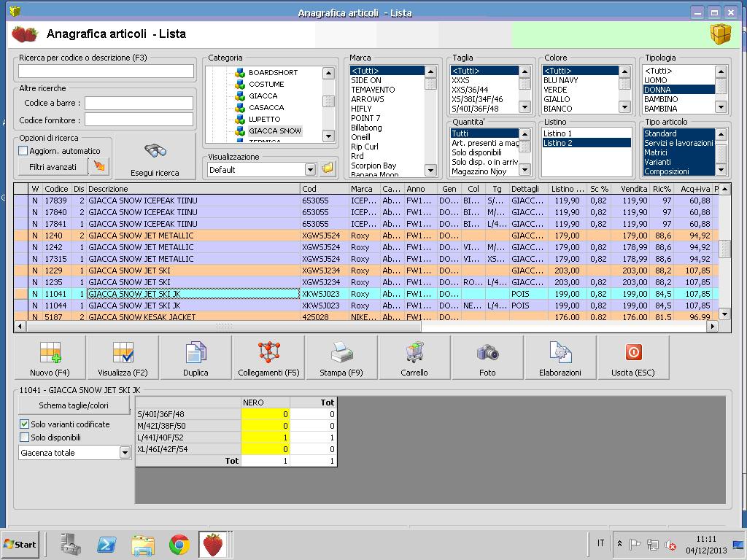Select GIACCA SNOW category in tree
747x560 pixels.
point(274,131)
